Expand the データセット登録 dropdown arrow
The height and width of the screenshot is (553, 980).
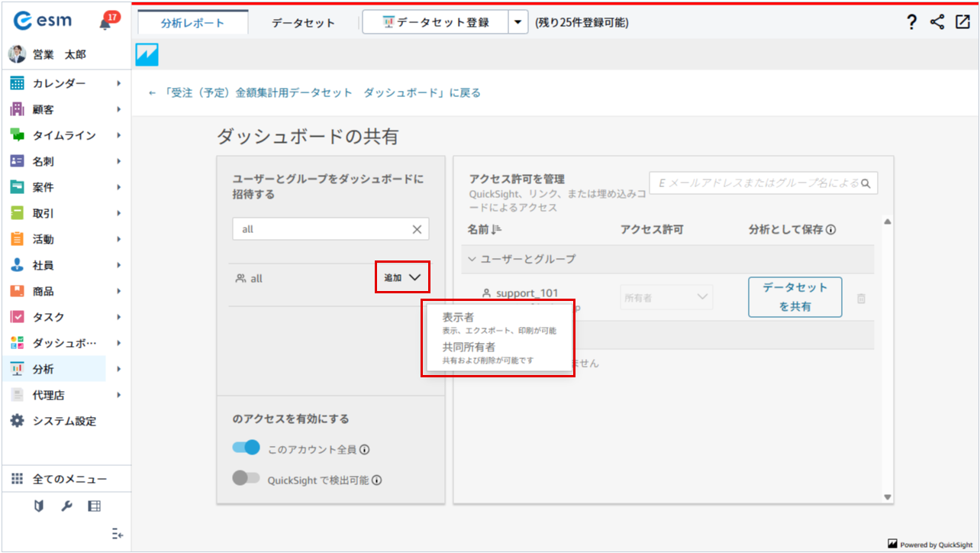click(x=518, y=23)
